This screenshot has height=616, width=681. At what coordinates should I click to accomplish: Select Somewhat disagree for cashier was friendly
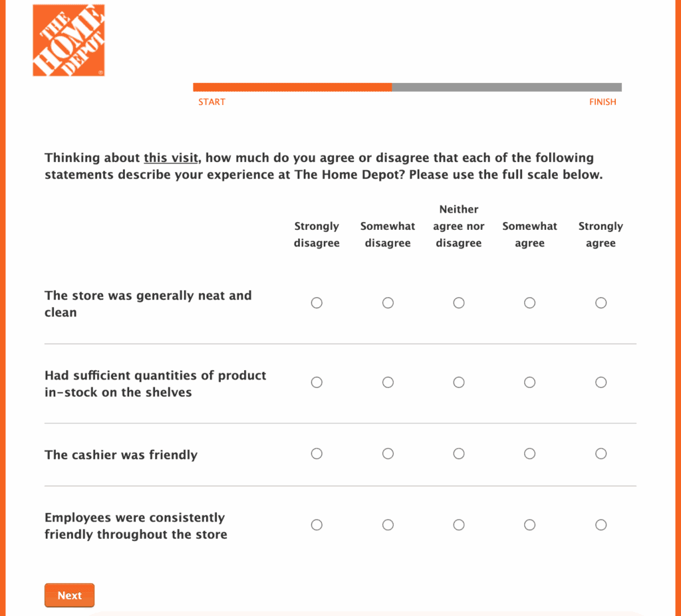388,454
